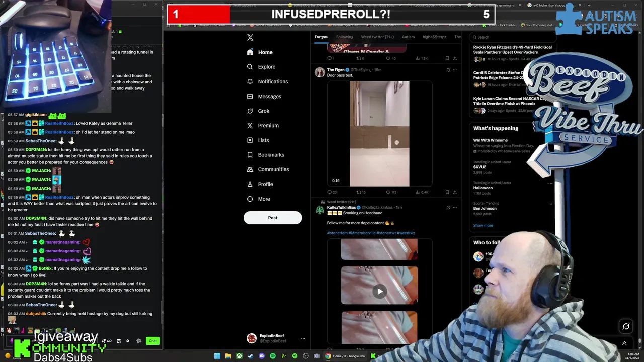
Task: Switch to the For you tab
Action: [x=321, y=37]
